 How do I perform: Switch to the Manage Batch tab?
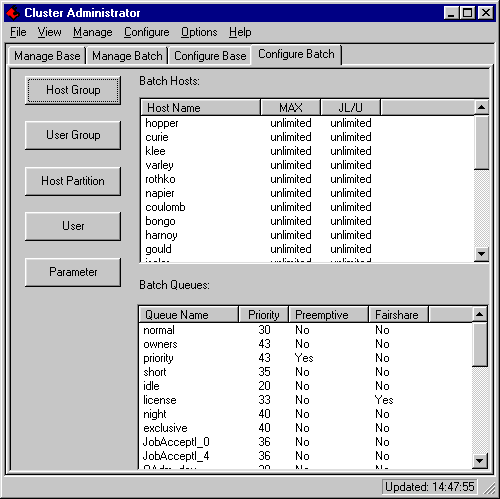pyautogui.click(x=127, y=56)
